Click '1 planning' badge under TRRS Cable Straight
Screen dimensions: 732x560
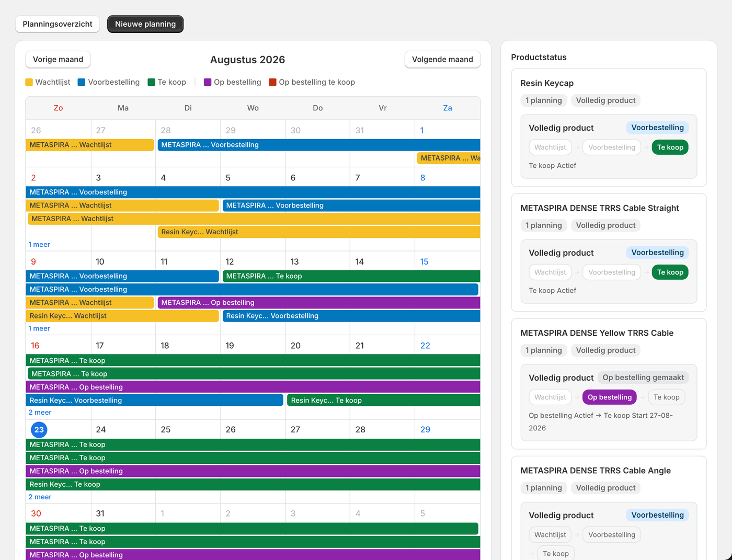tap(544, 225)
